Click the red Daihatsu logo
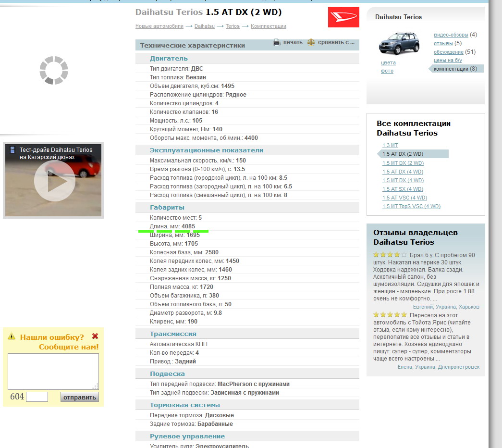 [343, 17]
